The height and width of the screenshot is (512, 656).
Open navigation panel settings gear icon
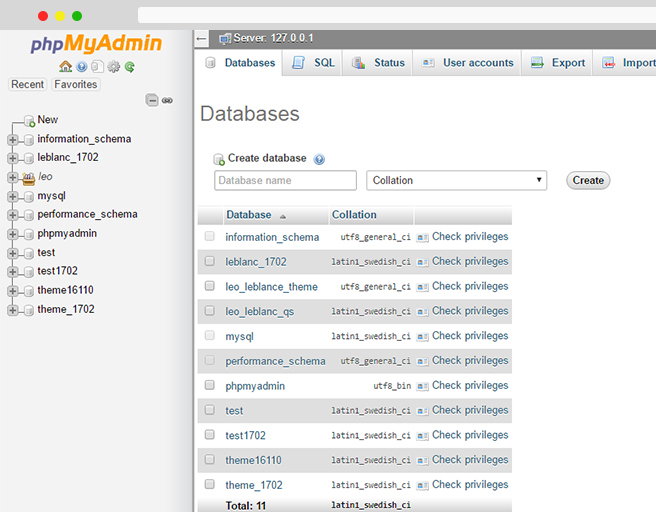(x=114, y=67)
